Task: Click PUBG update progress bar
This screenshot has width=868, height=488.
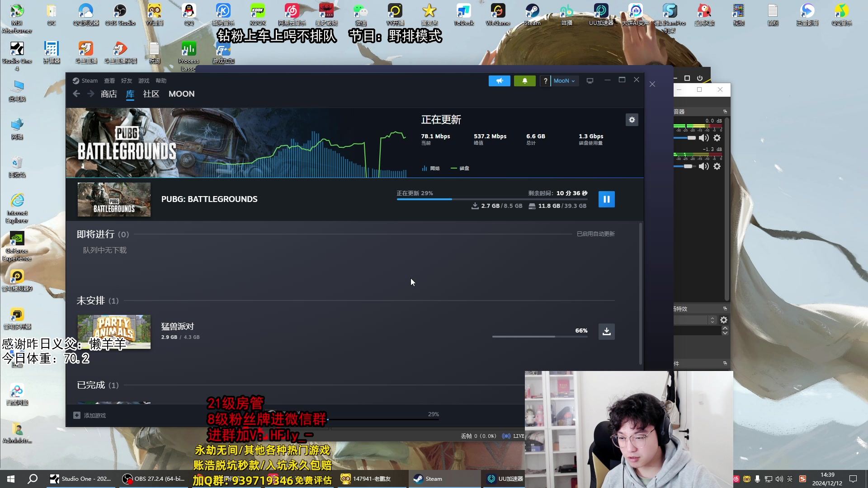Action: point(492,199)
